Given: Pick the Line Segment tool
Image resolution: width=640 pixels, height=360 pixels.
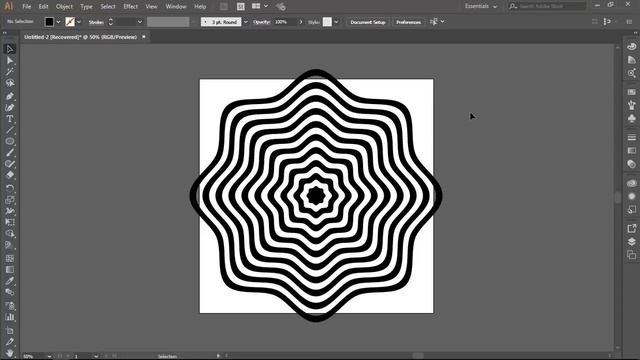Looking at the screenshot, I should pyautogui.click(x=10, y=130).
